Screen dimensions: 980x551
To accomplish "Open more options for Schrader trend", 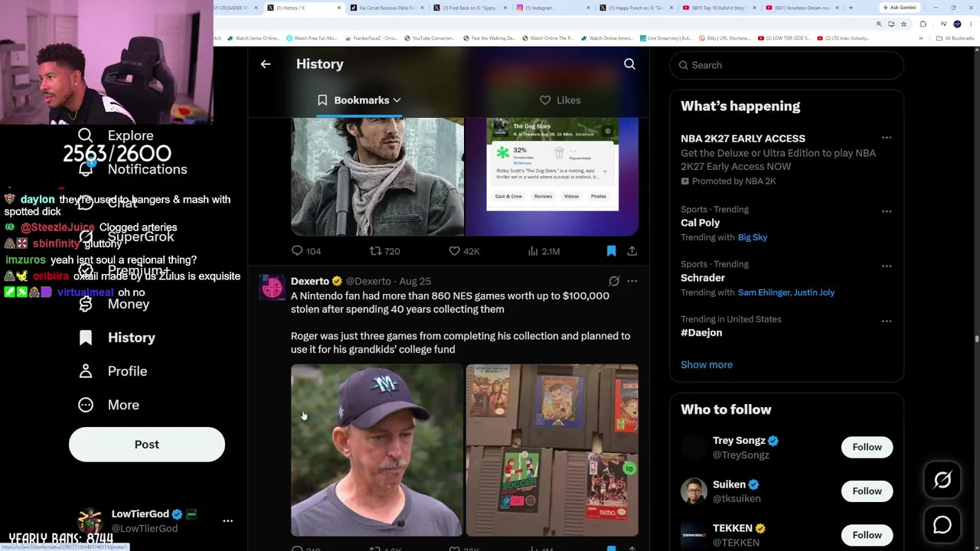I will pyautogui.click(x=887, y=266).
